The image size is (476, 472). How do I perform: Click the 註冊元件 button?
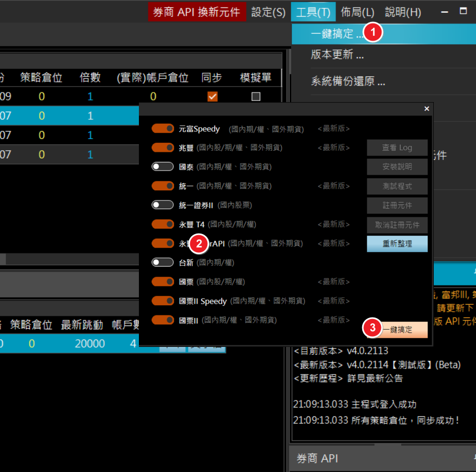397,206
